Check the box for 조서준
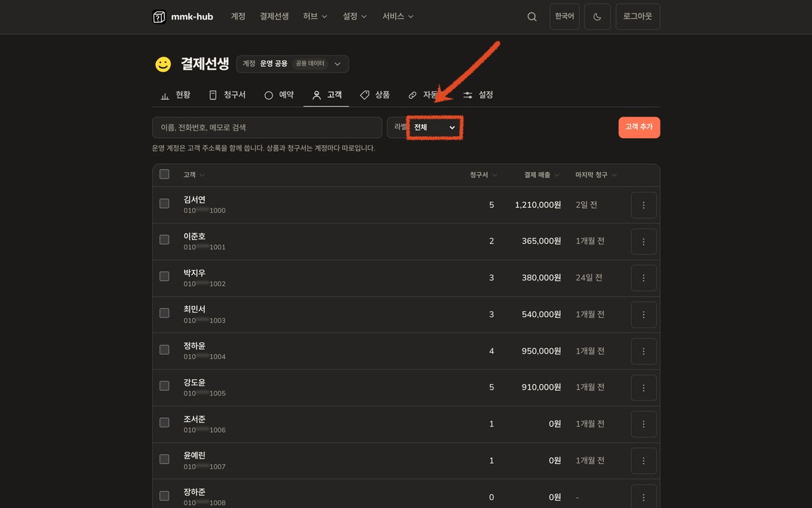 pos(164,423)
